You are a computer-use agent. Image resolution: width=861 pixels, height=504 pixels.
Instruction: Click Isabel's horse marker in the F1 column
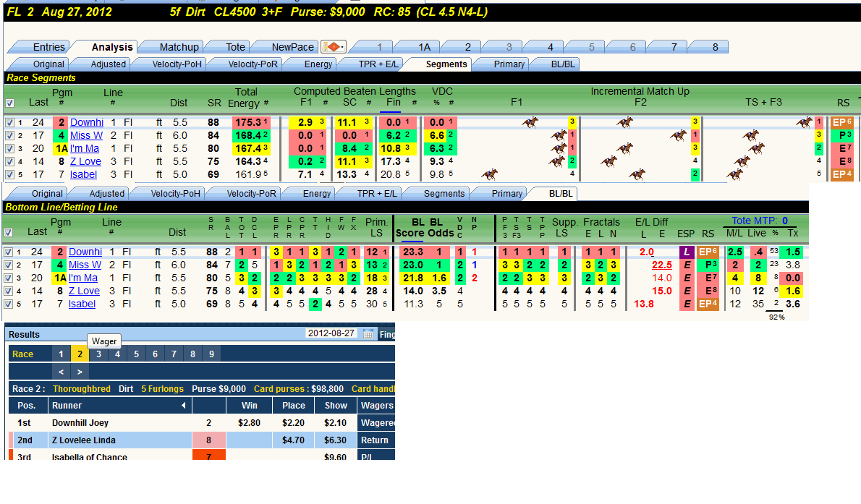489,174
